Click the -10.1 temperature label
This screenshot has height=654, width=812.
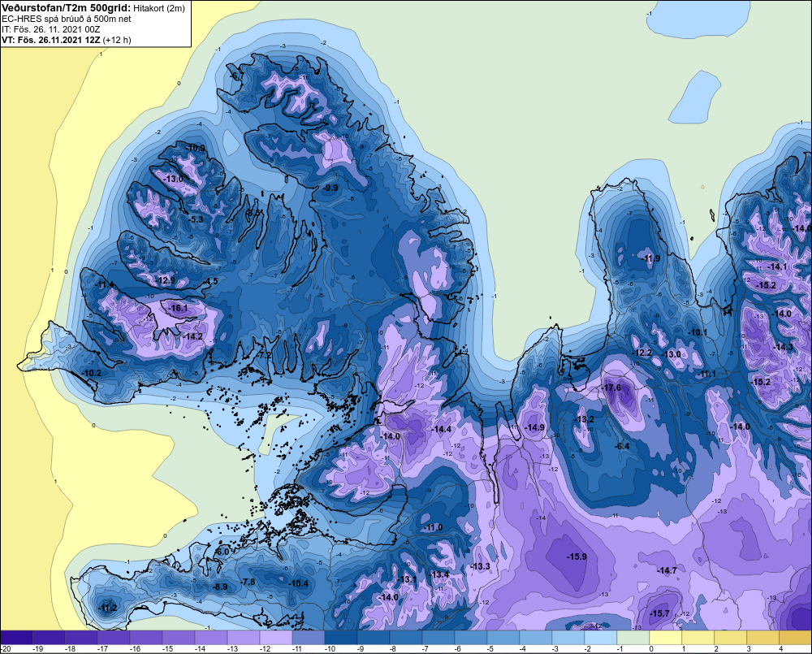click(698, 332)
